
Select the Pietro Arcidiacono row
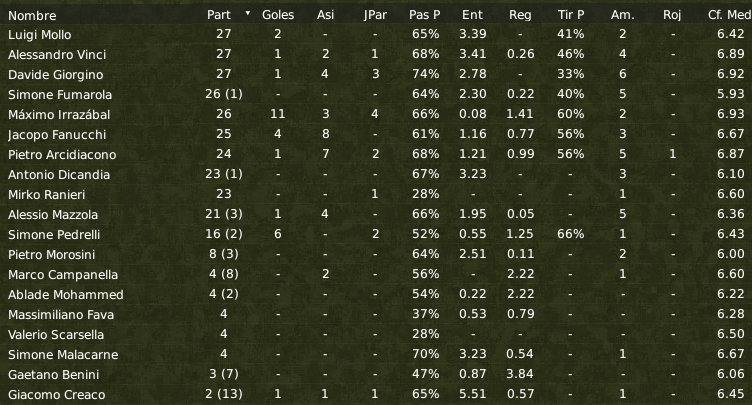(376, 154)
